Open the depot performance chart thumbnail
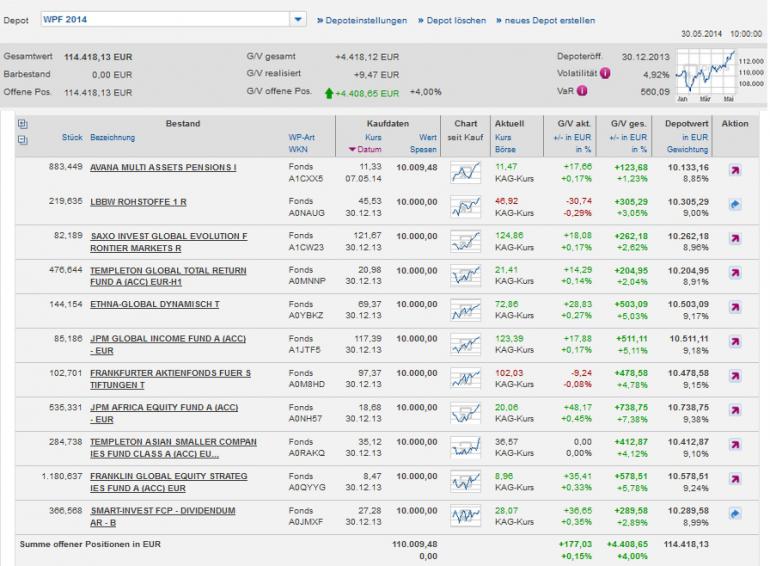Screen dimensions: 770x566 coord(707,74)
